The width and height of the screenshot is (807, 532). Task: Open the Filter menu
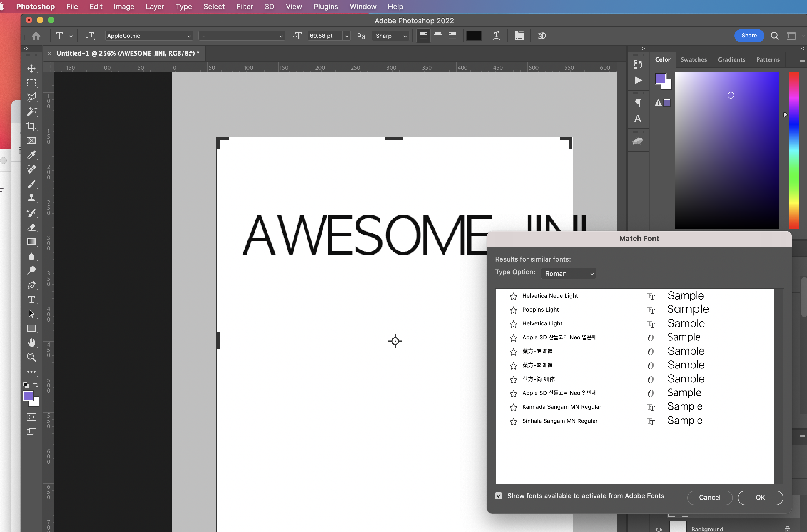click(245, 6)
